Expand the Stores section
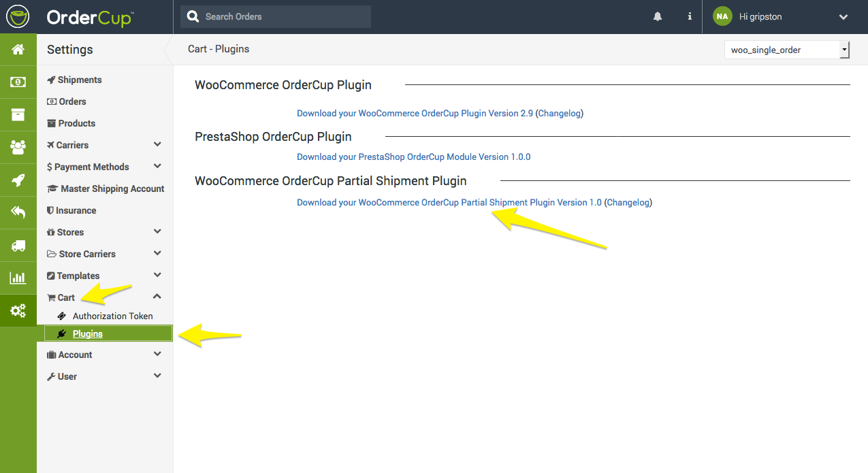Image resolution: width=868 pixels, height=473 pixels. (x=106, y=232)
